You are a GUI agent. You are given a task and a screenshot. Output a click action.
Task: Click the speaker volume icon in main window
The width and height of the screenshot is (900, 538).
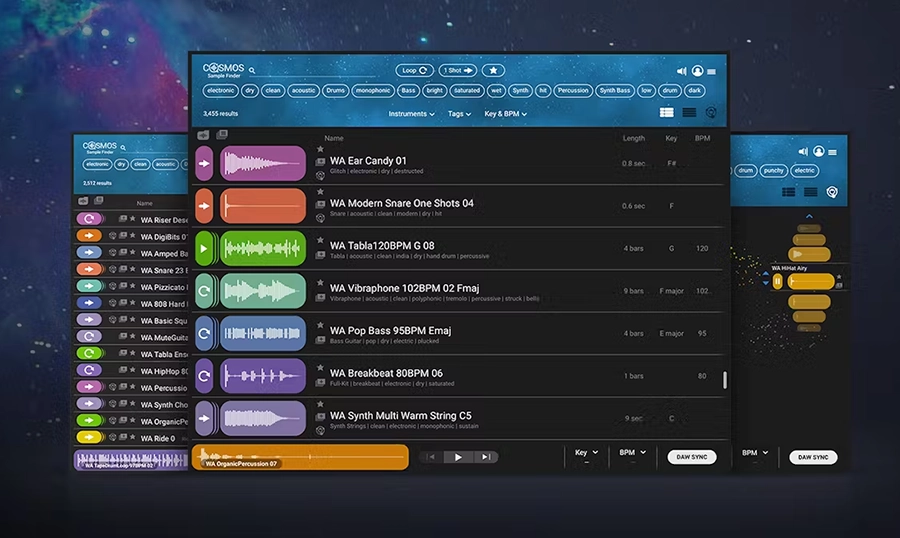click(681, 71)
